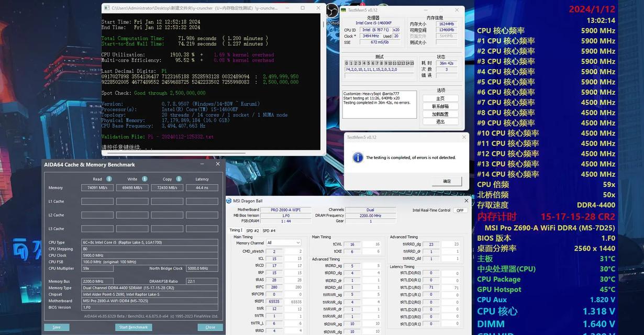Click the y-cruncher console window title icon

tap(107, 8)
